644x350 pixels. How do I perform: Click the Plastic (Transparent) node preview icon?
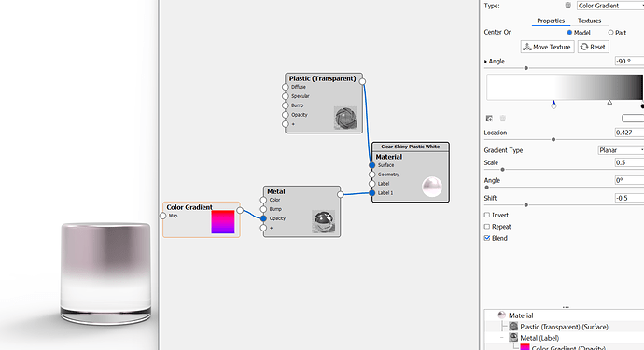[345, 118]
